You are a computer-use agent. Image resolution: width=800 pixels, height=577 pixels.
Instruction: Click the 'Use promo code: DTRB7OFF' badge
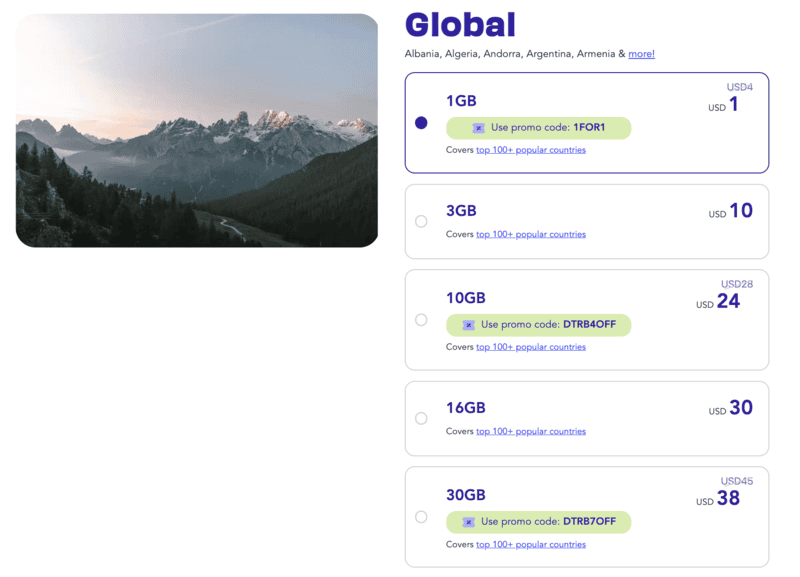[539, 522]
